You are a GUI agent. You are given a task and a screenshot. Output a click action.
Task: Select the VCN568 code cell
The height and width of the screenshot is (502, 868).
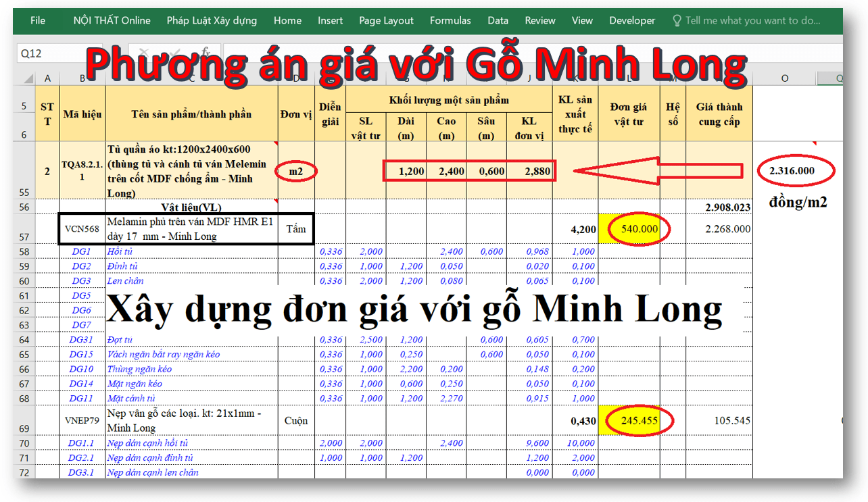(x=82, y=229)
